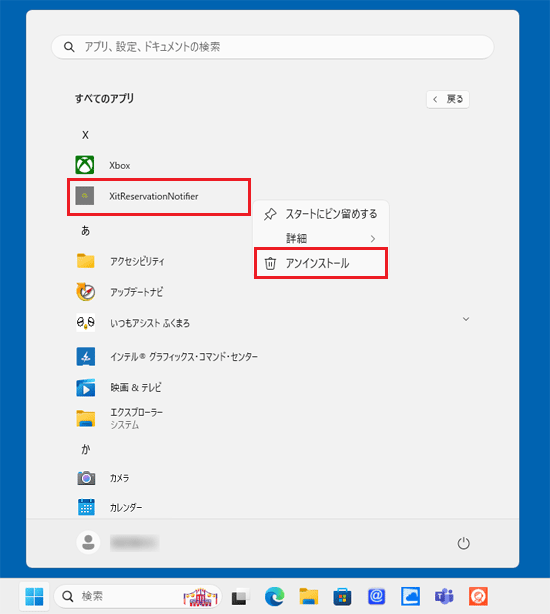Click the user account avatar icon
The height and width of the screenshot is (614, 550).
click(88, 542)
